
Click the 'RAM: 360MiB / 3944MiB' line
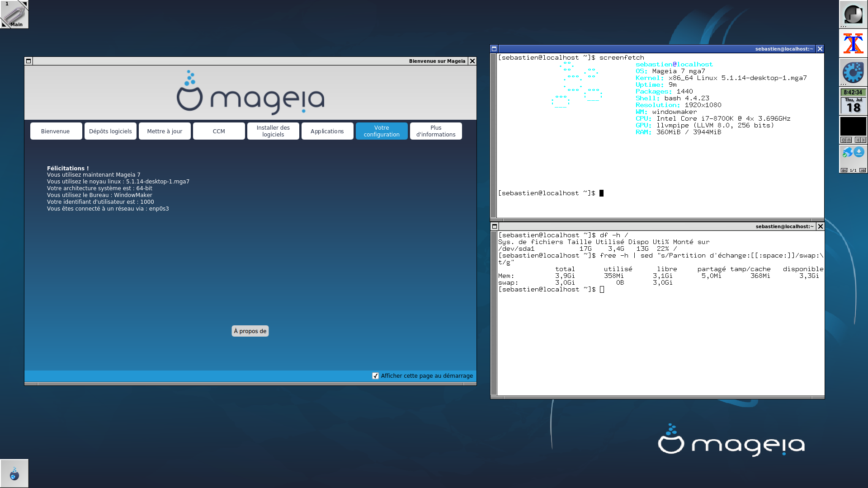(679, 132)
